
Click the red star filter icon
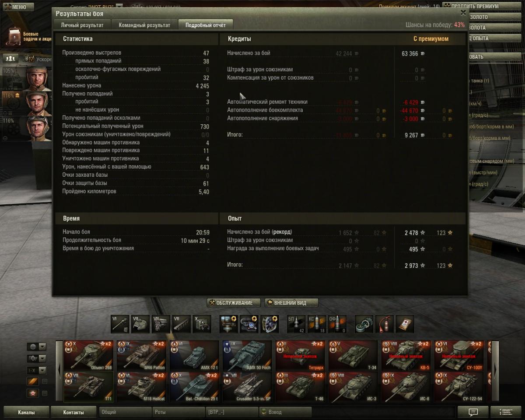pos(32,393)
